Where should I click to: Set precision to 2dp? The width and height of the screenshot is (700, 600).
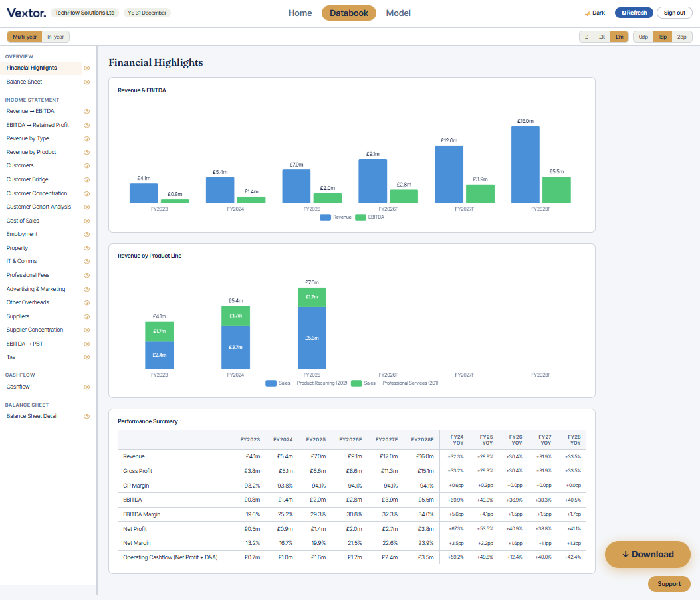pyautogui.click(x=681, y=37)
